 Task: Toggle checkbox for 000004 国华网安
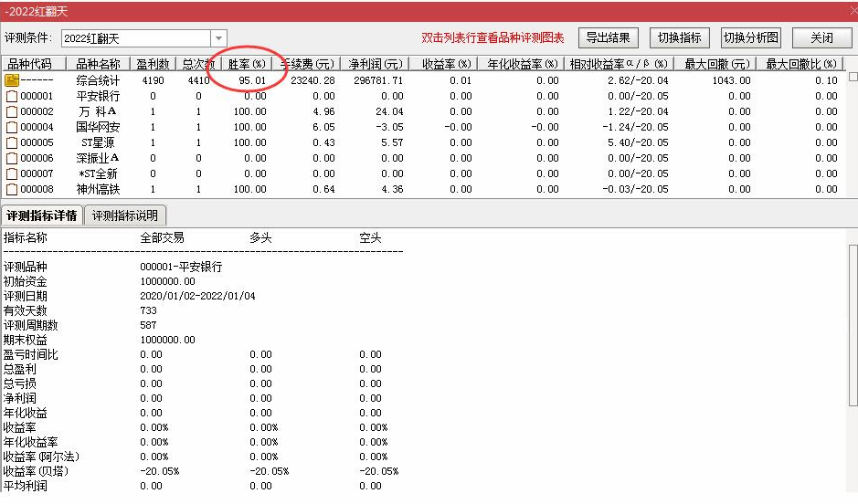(12, 127)
